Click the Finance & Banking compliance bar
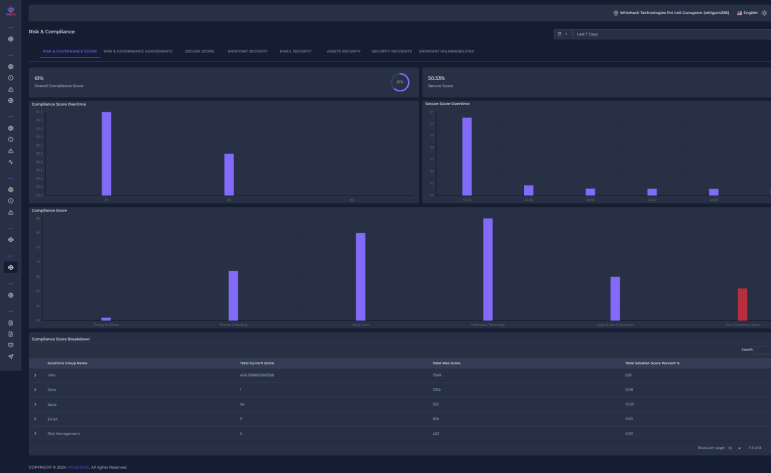Image resolution: width=771 pixels, height=473 pixels. (233, 296)
